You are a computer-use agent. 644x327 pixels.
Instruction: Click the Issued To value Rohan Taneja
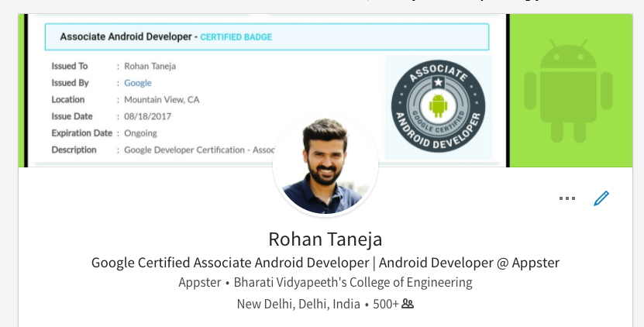click(x=150, y=66)
